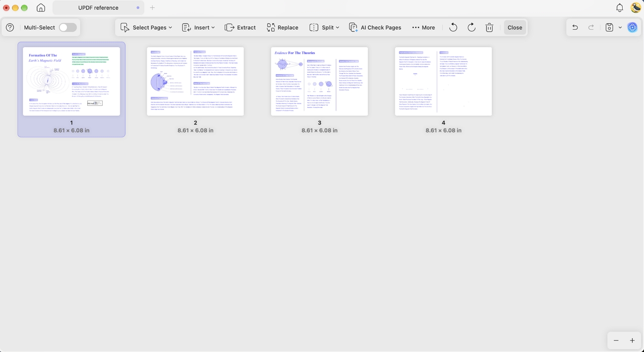Open the Insert dropdown menu

[x=198, y=28]
